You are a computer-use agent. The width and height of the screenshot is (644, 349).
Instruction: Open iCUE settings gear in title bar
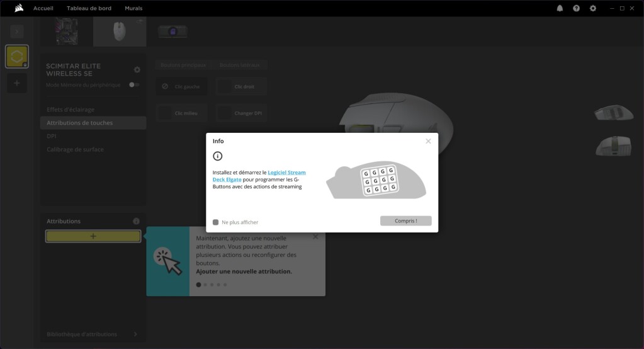point(592,8)
